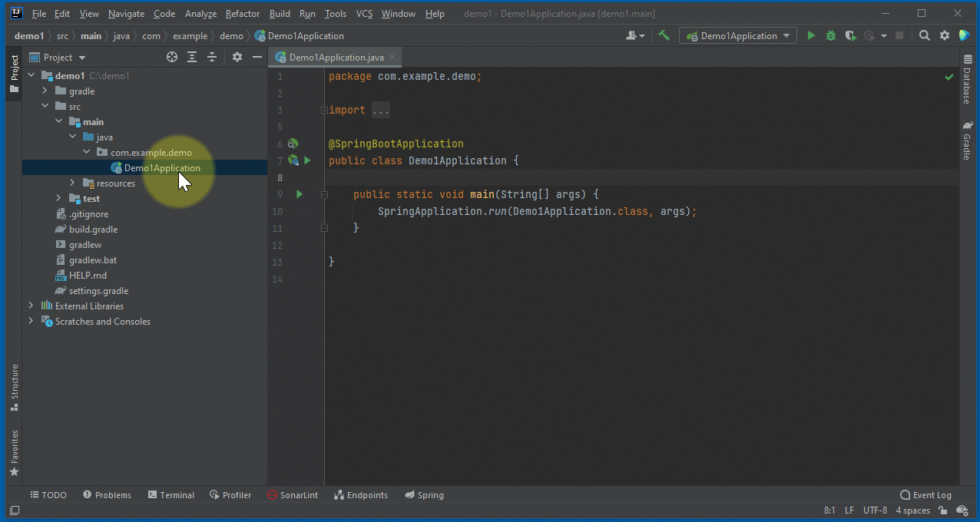Open the Refactor menu

click(x=242, y=13)
